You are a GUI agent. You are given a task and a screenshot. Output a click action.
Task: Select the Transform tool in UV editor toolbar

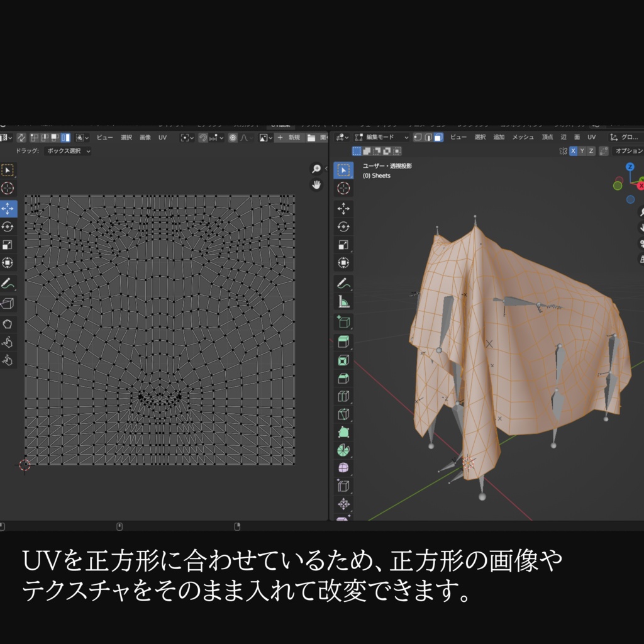point(8,263)
